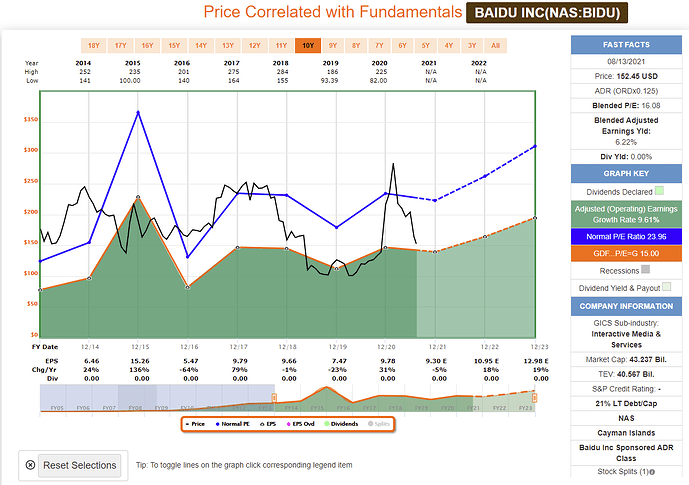
Task: Select the 13Y time range tab
Action: [x=228, y=45]
